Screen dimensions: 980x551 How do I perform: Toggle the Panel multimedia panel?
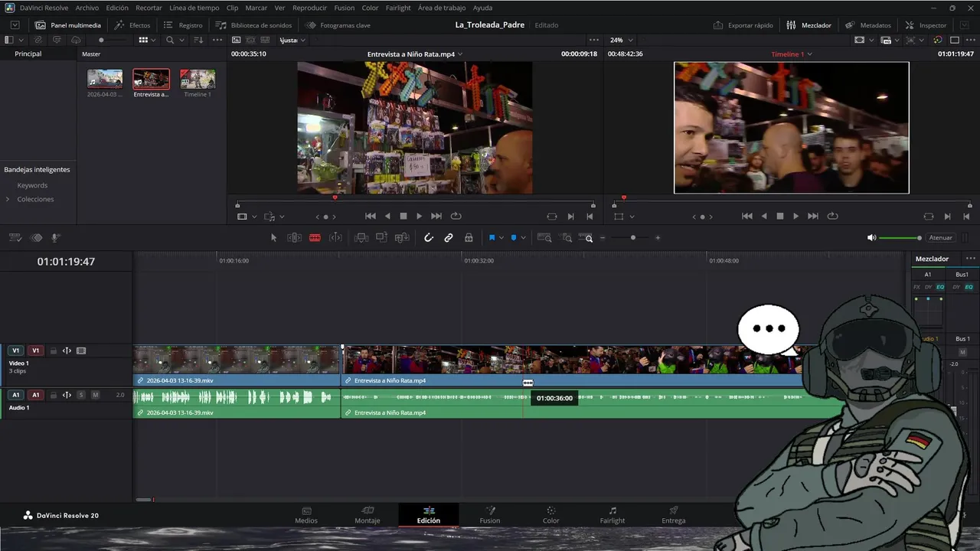(67, 25)
